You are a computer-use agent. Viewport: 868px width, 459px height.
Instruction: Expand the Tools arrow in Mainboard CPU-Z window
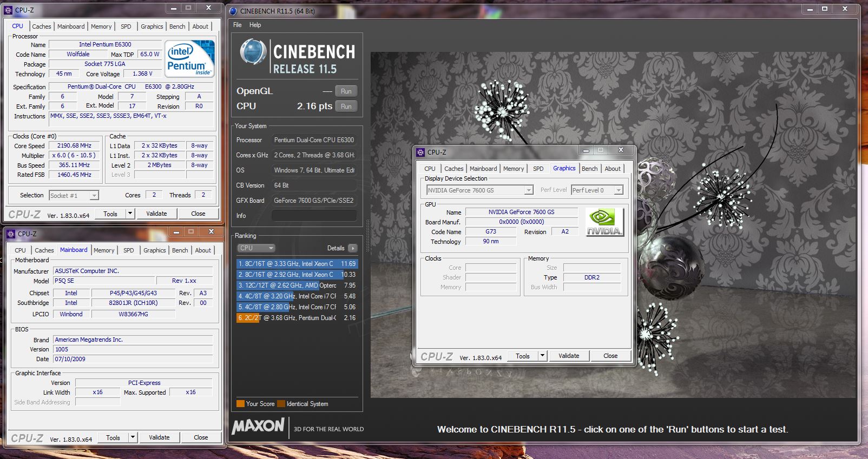coord(133,437)
